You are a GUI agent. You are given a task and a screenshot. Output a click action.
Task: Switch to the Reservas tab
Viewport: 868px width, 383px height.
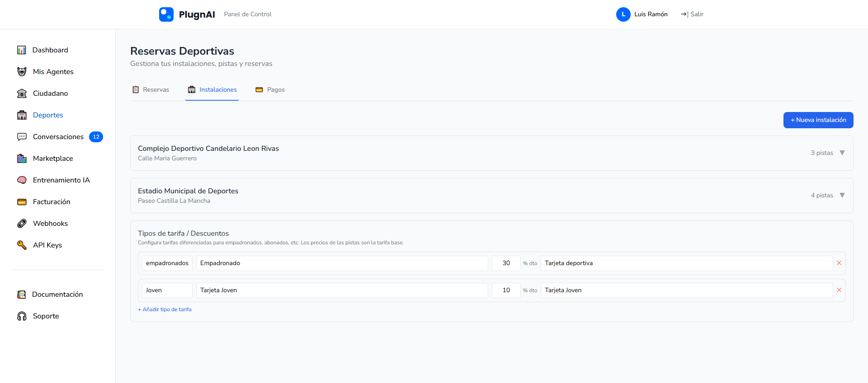point(151,90)
